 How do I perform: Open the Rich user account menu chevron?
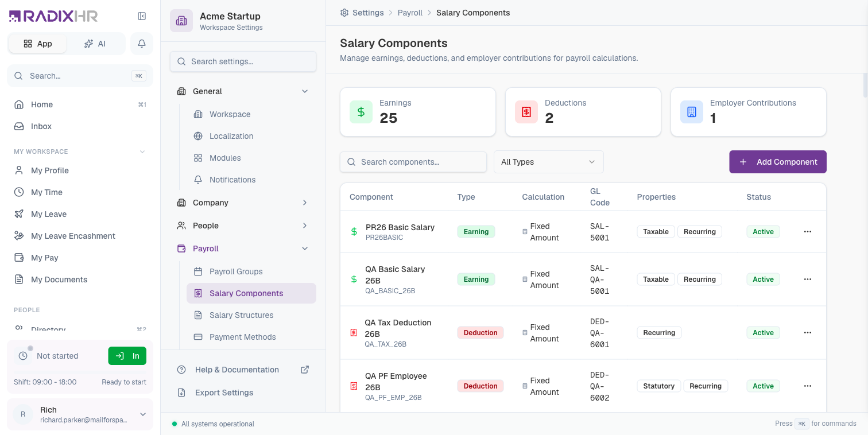pyautogui.click(x=143, y=414)
